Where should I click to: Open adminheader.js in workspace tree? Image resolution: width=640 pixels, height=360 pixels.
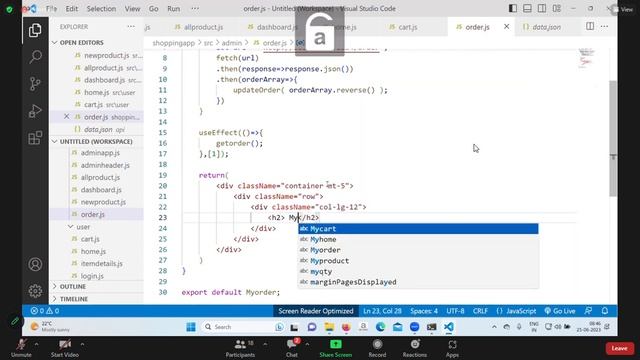[x=105, y=165]
